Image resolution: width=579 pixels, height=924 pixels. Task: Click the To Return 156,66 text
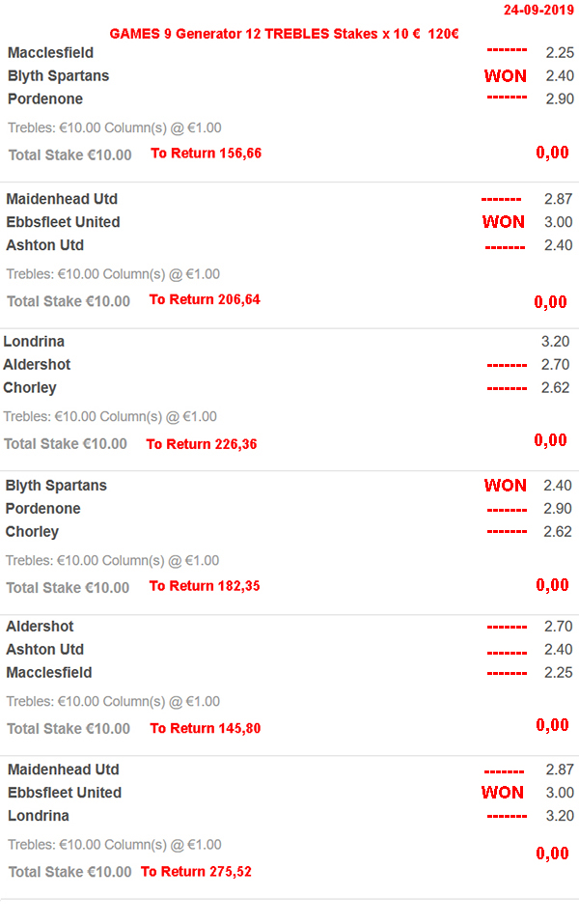coord(206,154)
